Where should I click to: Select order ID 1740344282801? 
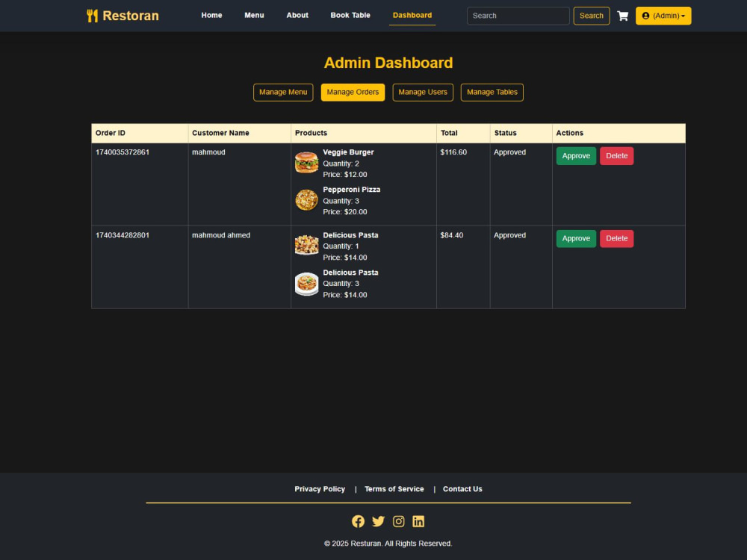[123, 235]
